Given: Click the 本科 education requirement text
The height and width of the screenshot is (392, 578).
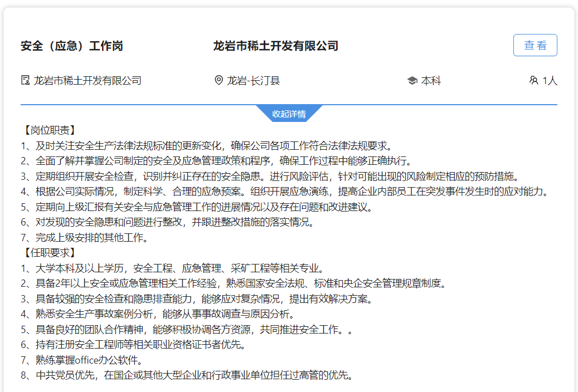Looking at the screenshot, I should (x=431, y=80).
